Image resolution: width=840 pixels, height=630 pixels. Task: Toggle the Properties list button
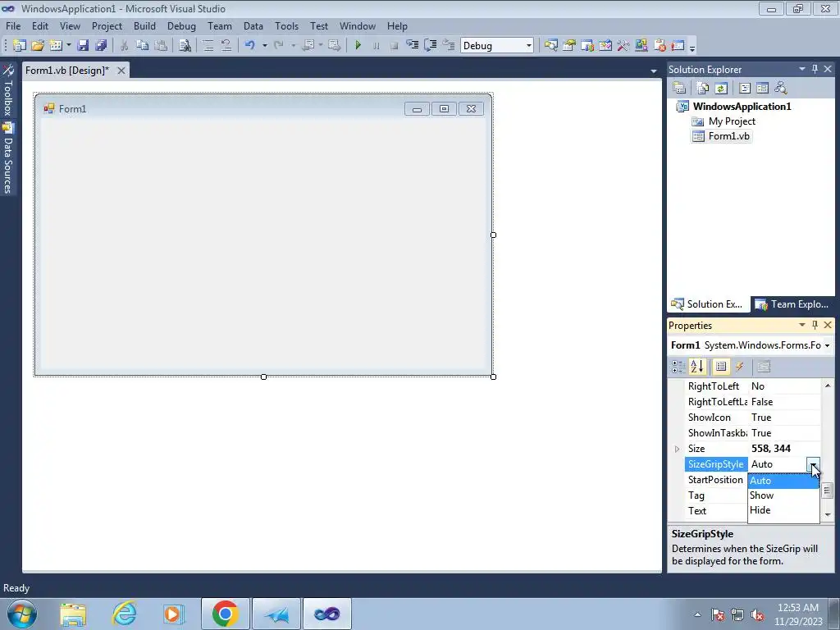pyautogui.click(x=721, y=367)
